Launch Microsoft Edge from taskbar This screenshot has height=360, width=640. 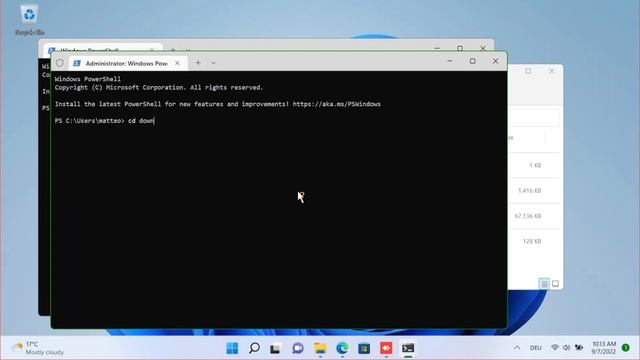(342, 348)
